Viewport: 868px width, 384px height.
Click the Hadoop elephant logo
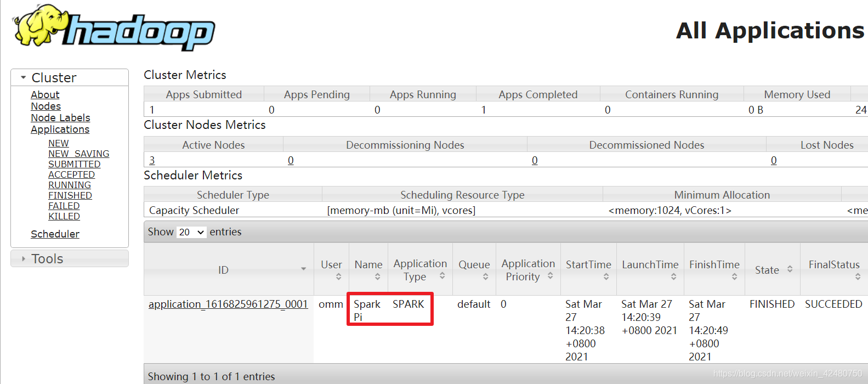click(x=114, y=27)
